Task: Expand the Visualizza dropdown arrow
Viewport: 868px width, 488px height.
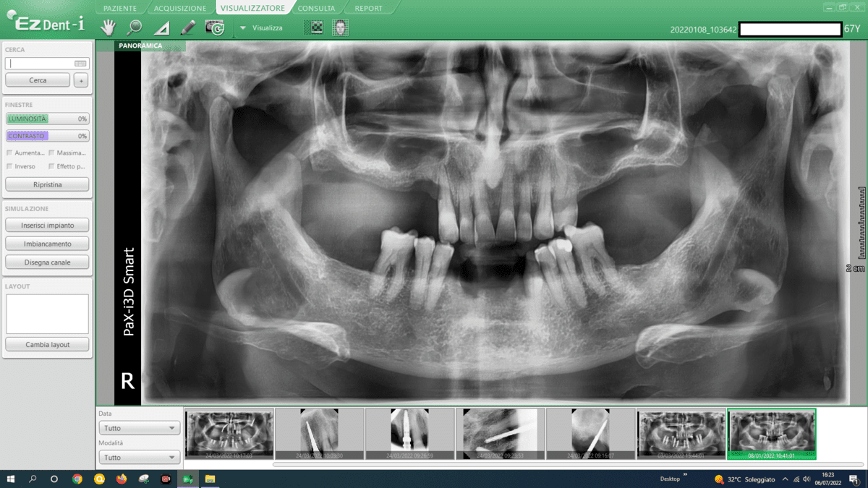Action: point(243,28)
